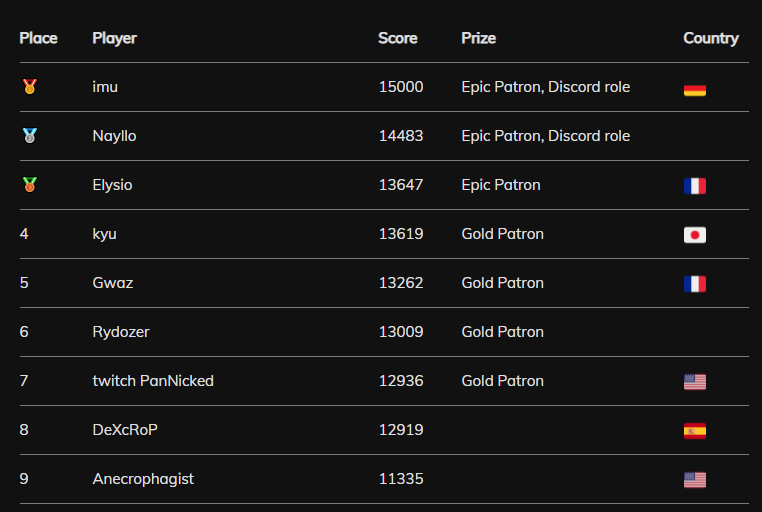The width and height of the screenshot is (762, 512).
Task: Click the Spanish flag in DeXcRoP's row
Action: tap(694, 431)
